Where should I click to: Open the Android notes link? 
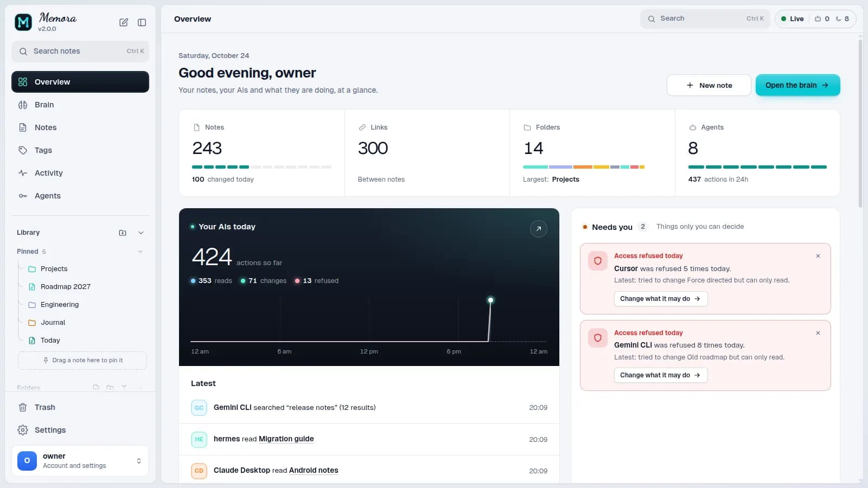[x=314, y=470]
